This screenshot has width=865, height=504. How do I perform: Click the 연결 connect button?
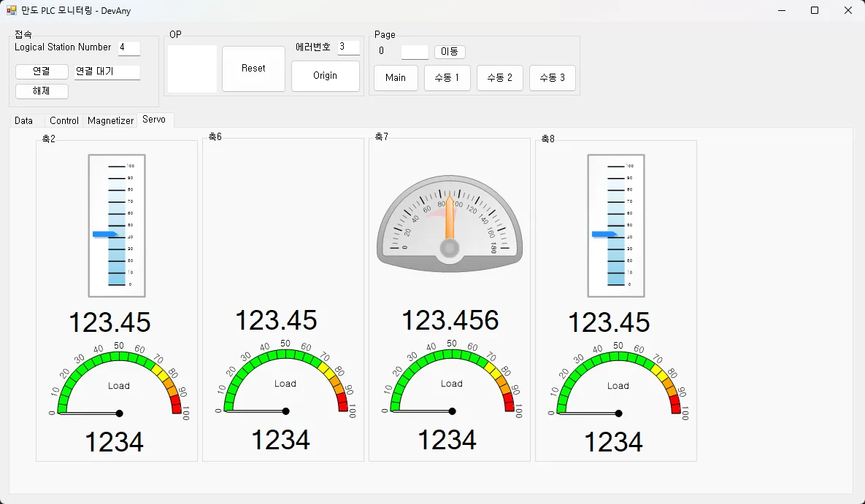pos(42,71)
